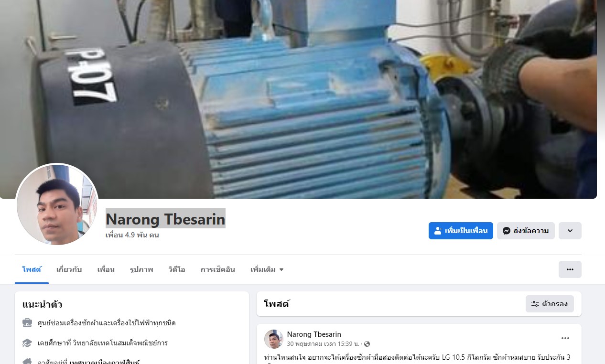The height and width of the screenshot is (364, 605).
Task: View friends count เพื่อน 4.9 พัน คน
Action: (132, 236)
